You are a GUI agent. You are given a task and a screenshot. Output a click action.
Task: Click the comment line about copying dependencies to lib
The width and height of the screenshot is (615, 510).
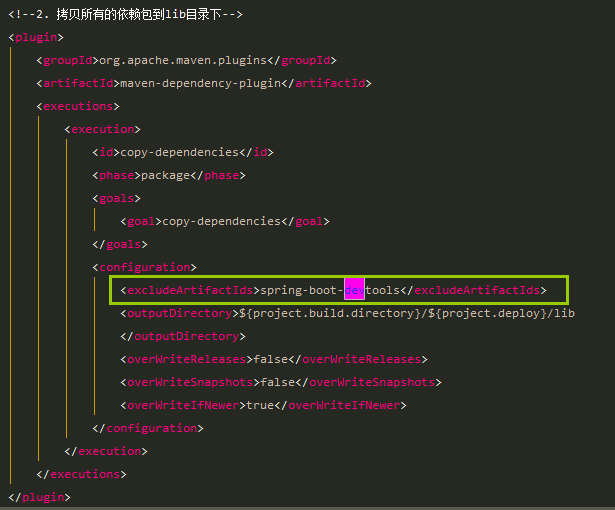click(126, 15)
